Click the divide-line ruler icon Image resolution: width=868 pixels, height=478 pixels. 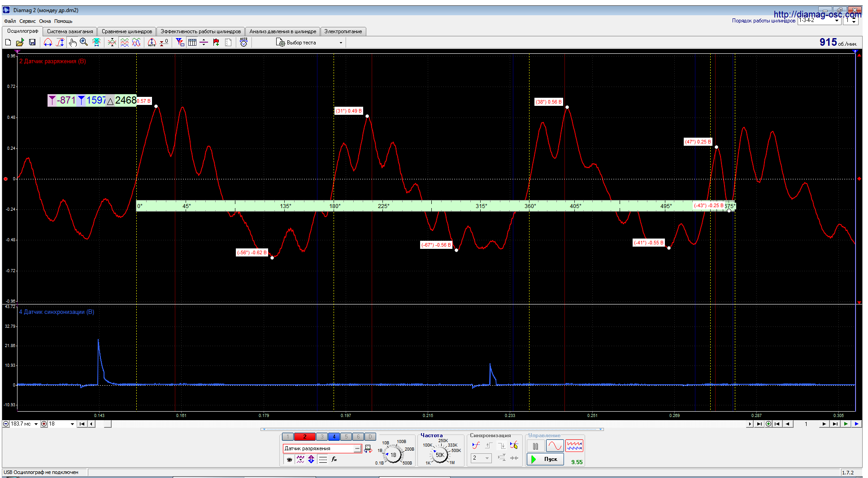tap(204, 42)
